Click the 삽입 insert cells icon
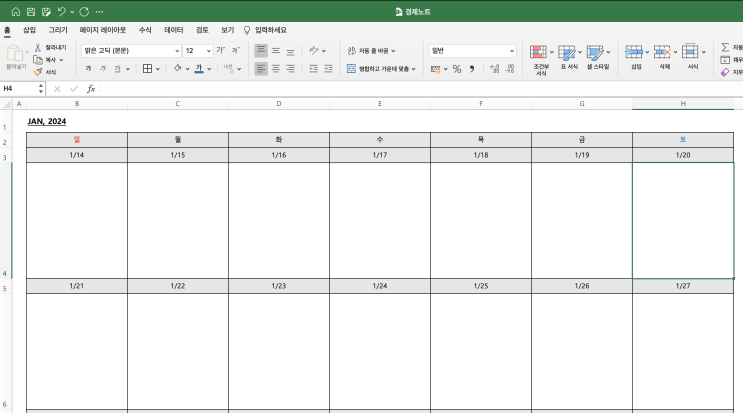This screenshot has height=413, width=743. [634, 52]
